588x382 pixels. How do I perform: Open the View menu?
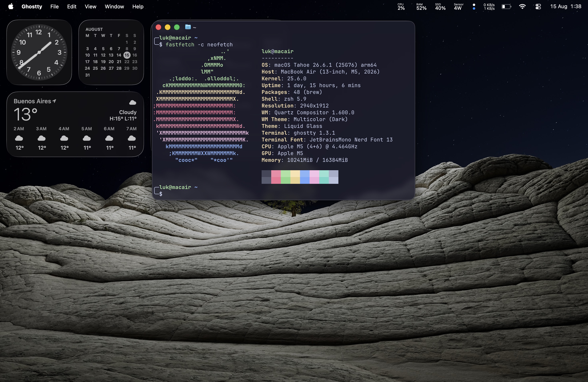(90, 6)
